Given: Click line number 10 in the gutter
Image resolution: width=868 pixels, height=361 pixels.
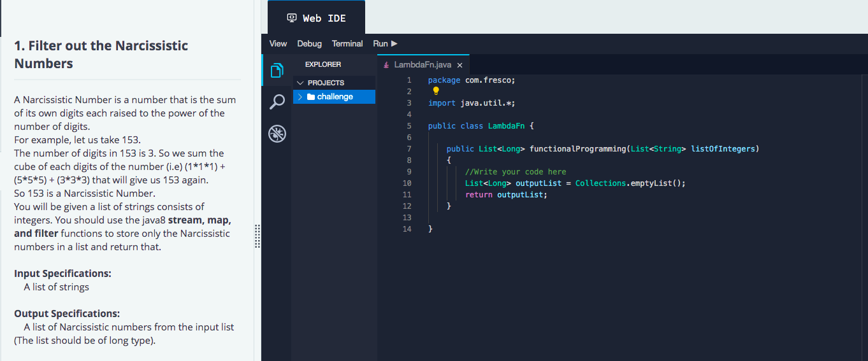Looking at the screenshot, I should (407, 183).
